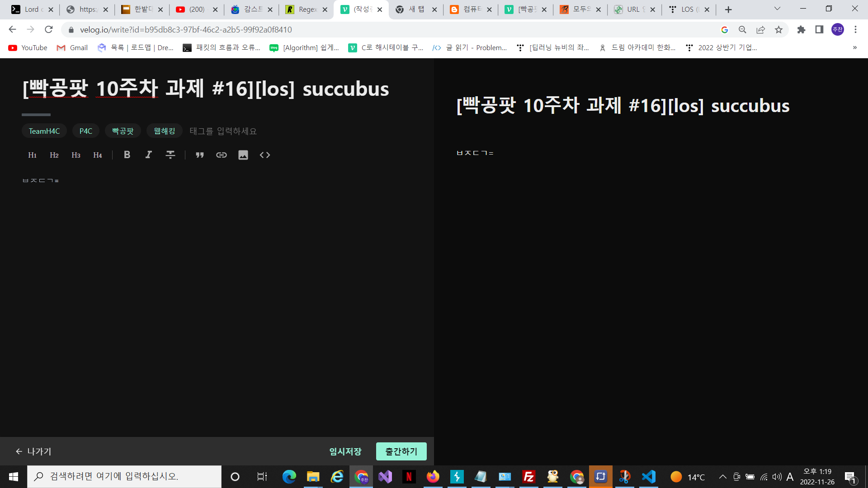Screen dimensions: 868x488
Task: Click the markdown body text area
Action: (x=217, y=298)
